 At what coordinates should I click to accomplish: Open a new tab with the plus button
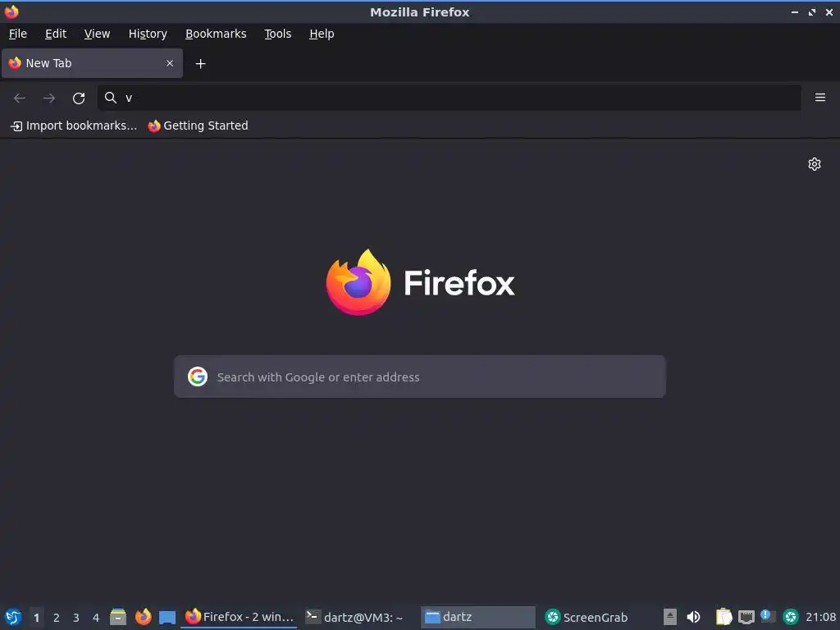pyautogui.click(x=200, y=64)
